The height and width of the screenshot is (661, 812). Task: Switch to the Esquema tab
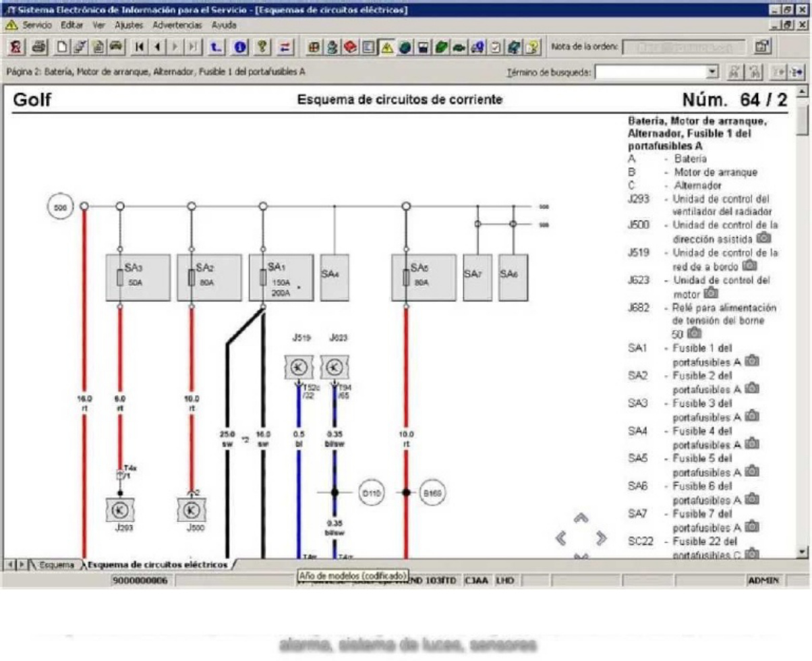tap(55, 564)
